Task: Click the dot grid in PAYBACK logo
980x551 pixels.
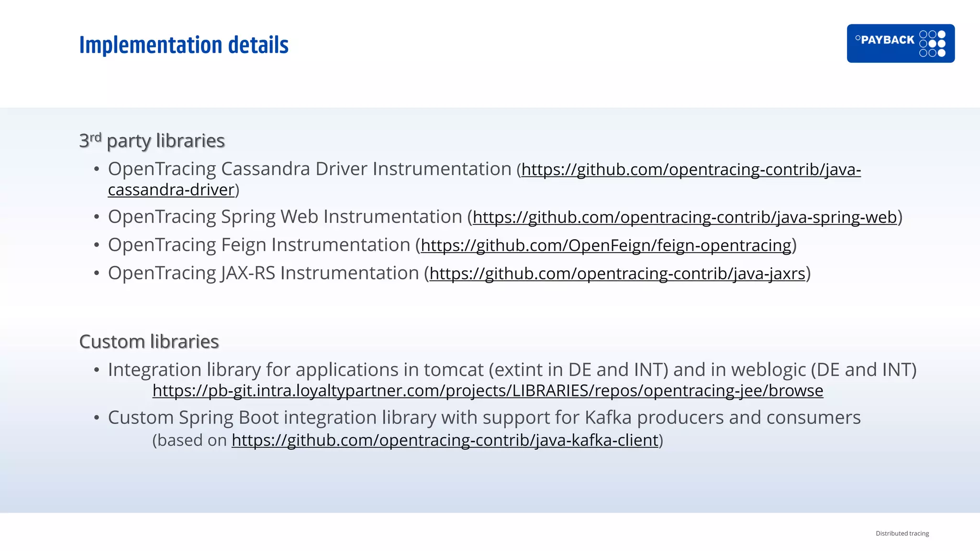Action: (x=932, y=44)
